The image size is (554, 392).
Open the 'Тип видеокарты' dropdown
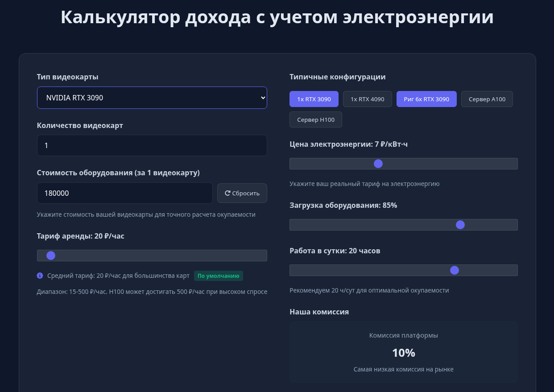click(152, 98)
